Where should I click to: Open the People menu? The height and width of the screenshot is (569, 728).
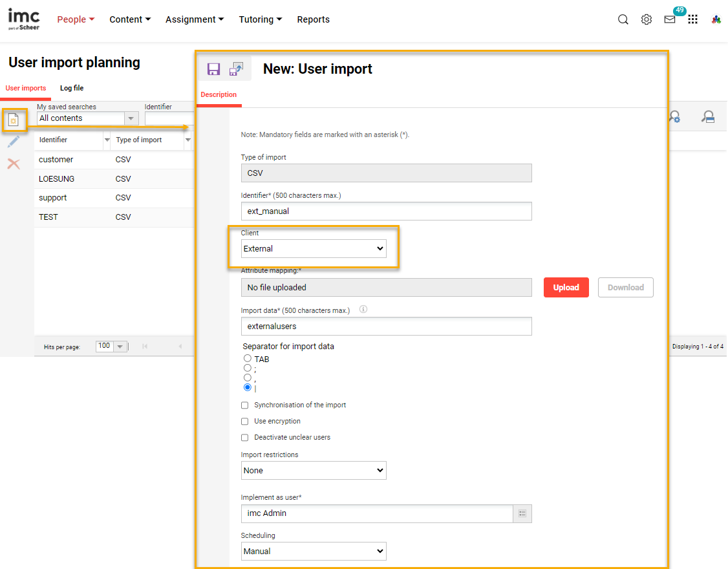pos(76,19)
